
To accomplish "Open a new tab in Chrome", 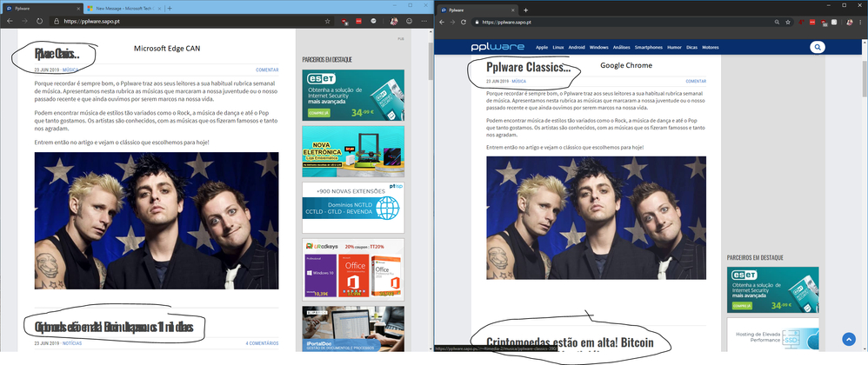I will point(526,10).
